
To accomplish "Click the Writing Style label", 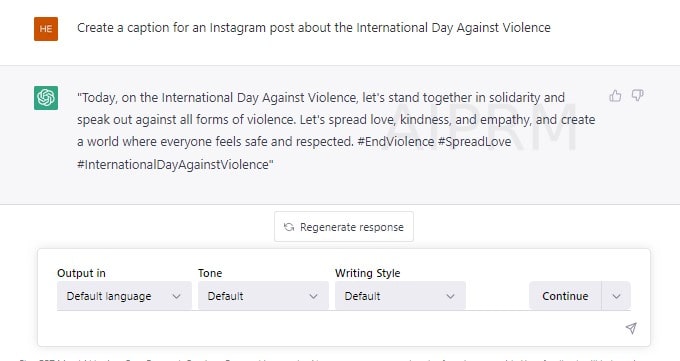I will click(x=367, y=273).
